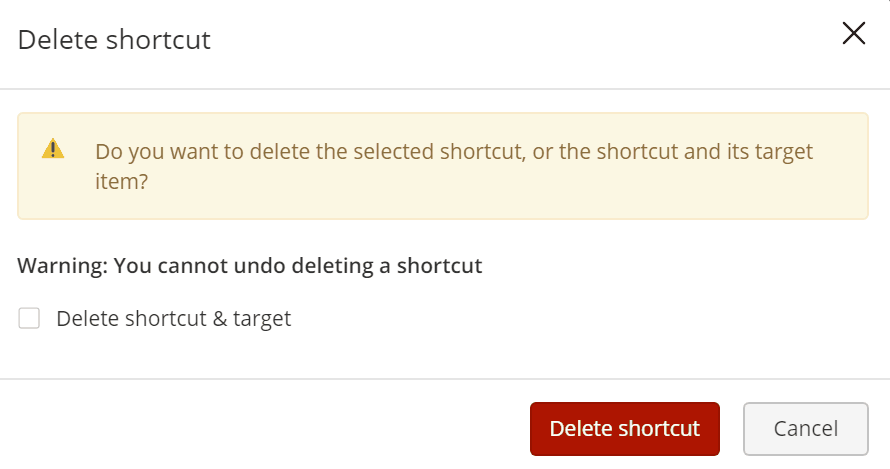Cancel the shortcut deletion

(805, 428)
